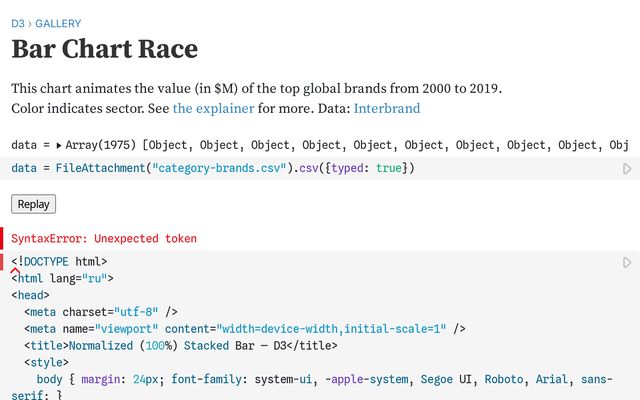
Task: Select the SyntaxError: Unexpected token message
Action: coord(104,239)
